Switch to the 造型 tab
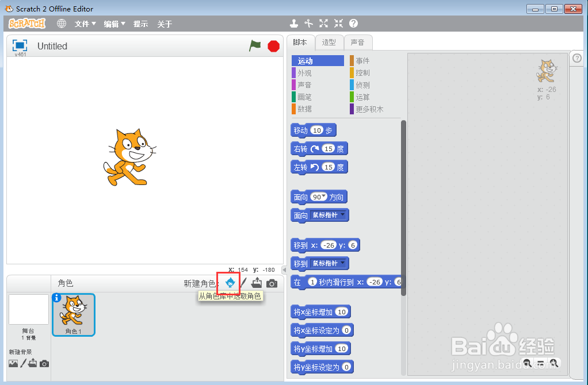The image size is (588, 385). click(329, 42)
